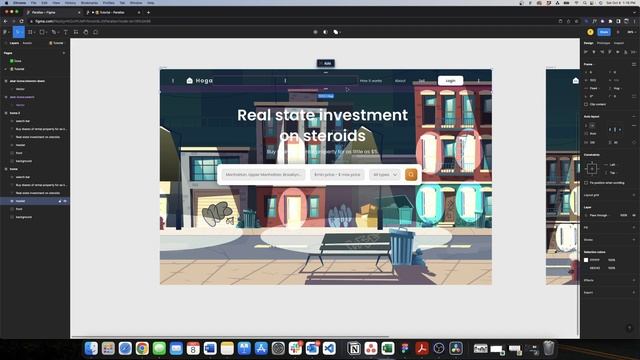Viewport: 640px width, 360px height.
Task: Open the History menu in macOS menu bar
Action: pyautogui.click(x=70, y=3)
